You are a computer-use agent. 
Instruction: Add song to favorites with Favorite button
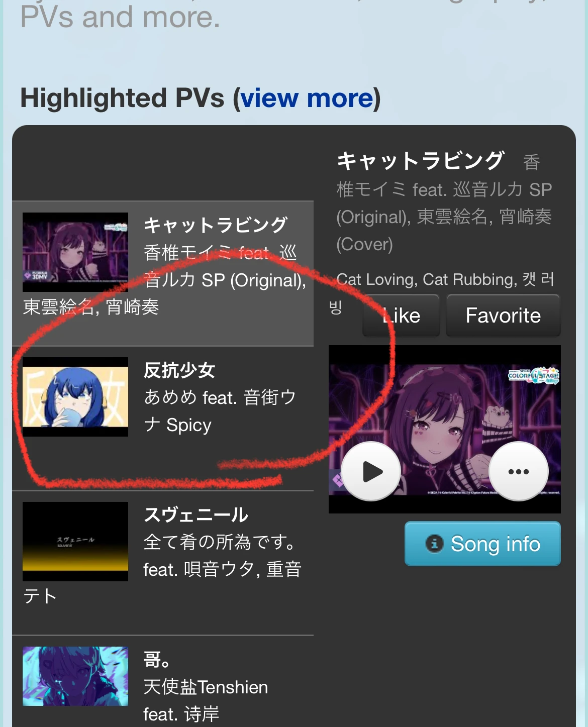tap(503, 316)
